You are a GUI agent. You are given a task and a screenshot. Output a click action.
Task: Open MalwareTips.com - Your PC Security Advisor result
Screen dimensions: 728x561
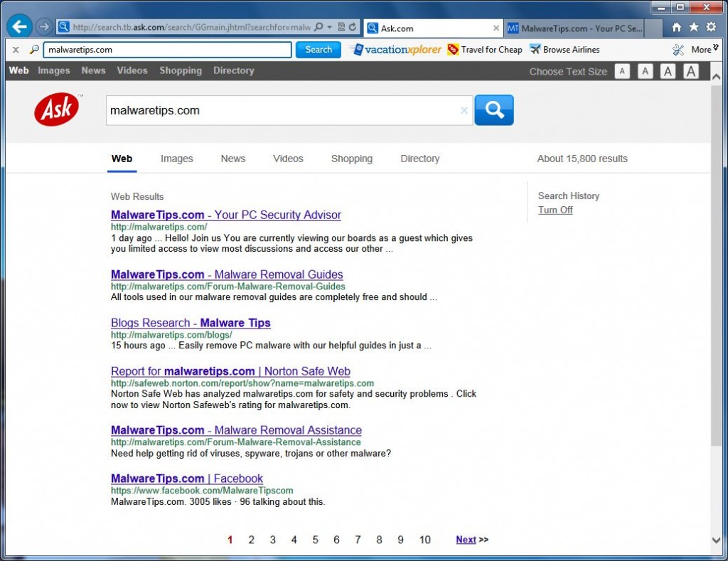pos(226,215)
